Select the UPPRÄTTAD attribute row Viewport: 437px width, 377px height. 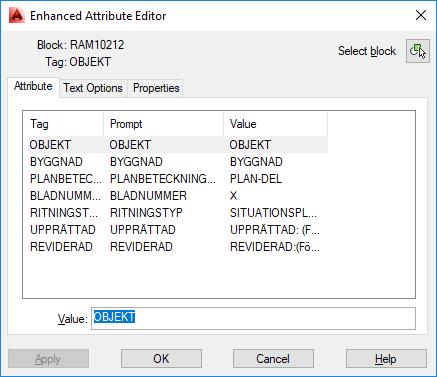(175, 230)
